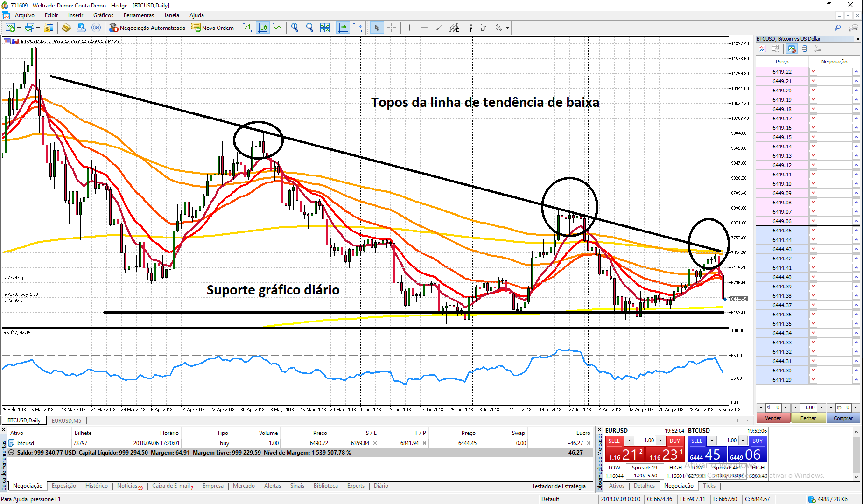
Task: Switch chart to bar chart type
Action: (x=247, y=28)
